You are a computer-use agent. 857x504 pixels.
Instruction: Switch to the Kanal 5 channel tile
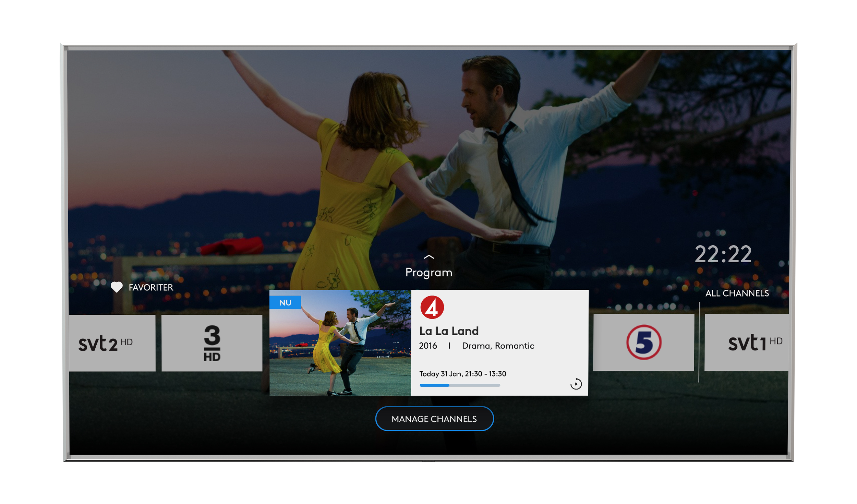(x=643, y=342)
